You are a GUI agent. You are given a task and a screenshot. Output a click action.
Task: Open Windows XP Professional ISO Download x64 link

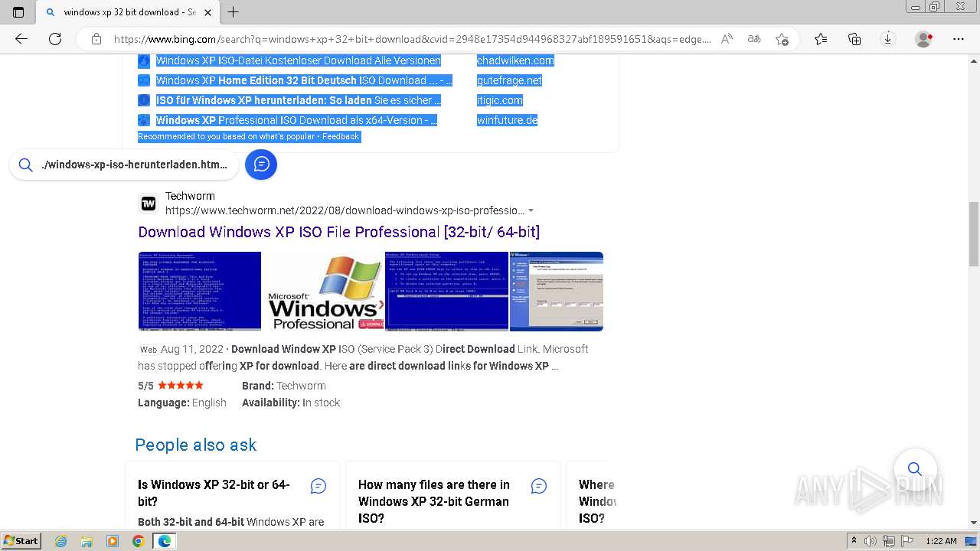[296, 120]
